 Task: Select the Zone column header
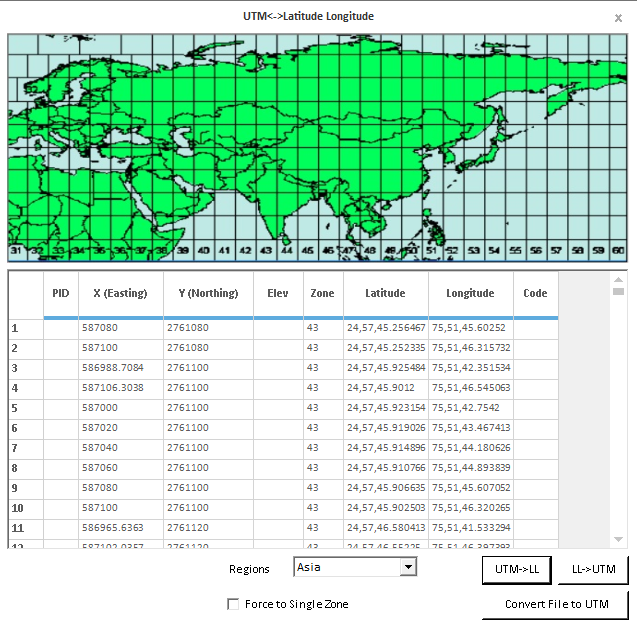[x=323, y=294]
